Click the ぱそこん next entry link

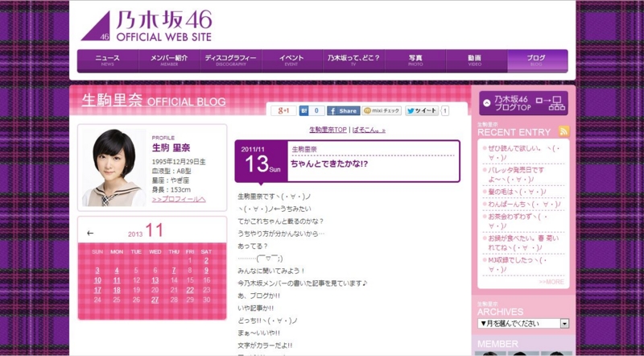(x=369, y=130)
